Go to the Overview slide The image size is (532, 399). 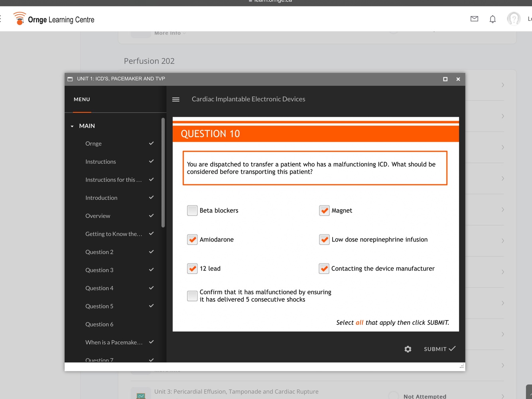[x=116, y=216]
